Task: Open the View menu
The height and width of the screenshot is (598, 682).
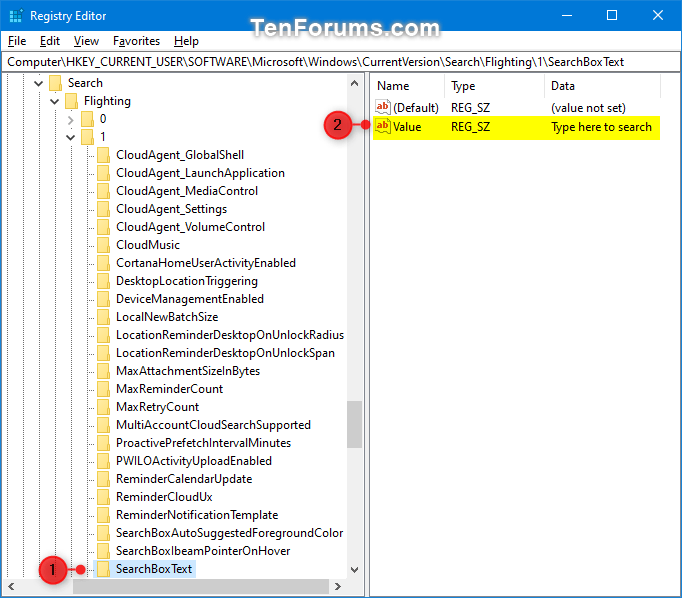Action: (86, 41)
